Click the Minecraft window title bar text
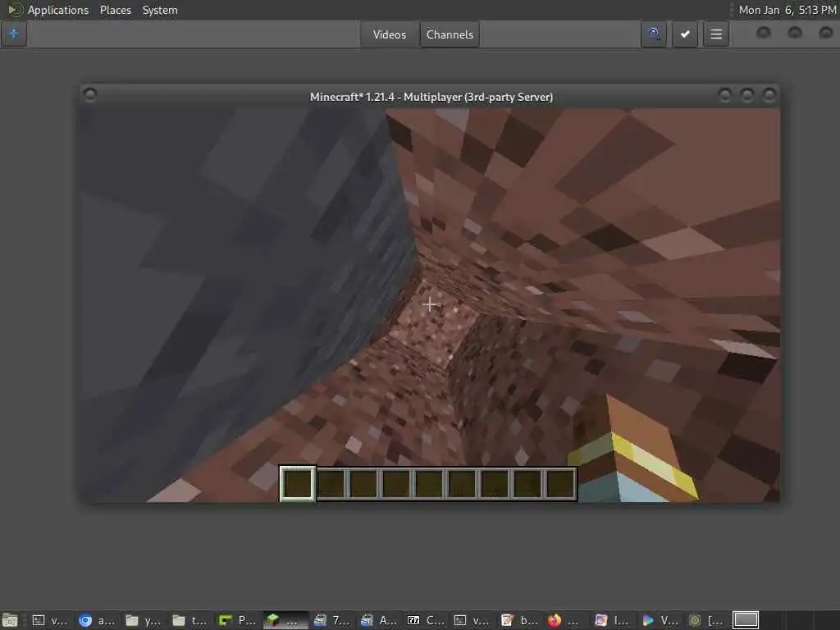This screenshot has height=630, width=840. (x=431, y=97)
